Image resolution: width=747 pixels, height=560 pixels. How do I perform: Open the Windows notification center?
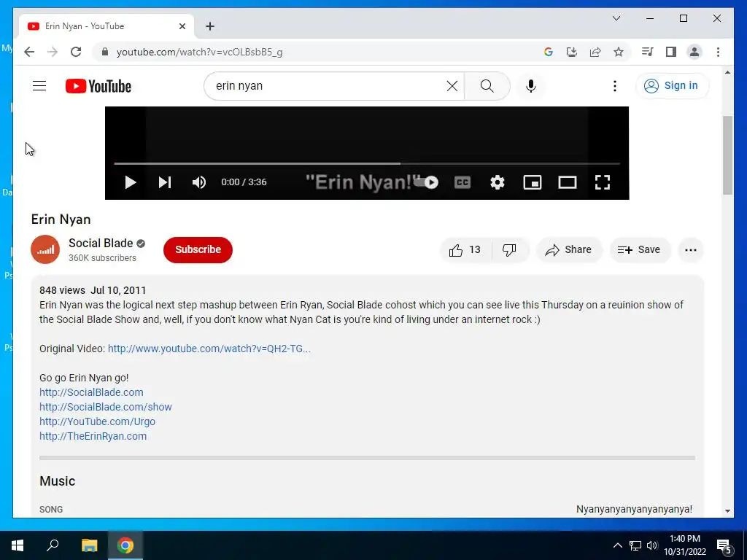(724, 545)
